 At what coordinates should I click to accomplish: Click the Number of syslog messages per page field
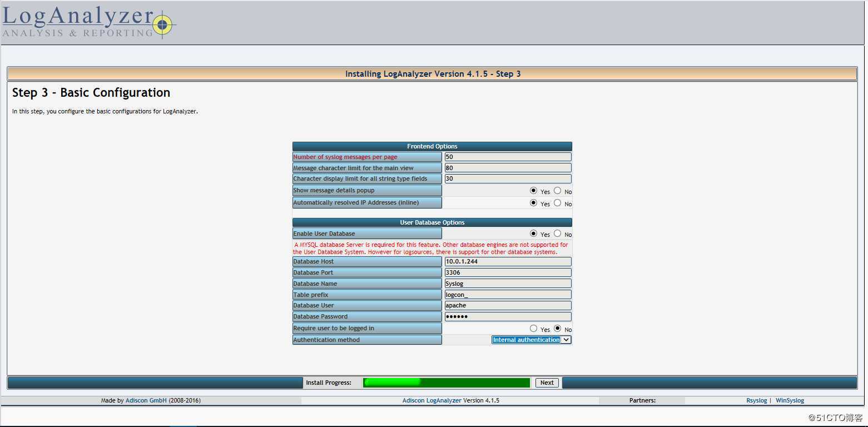[x=508, y=157]
